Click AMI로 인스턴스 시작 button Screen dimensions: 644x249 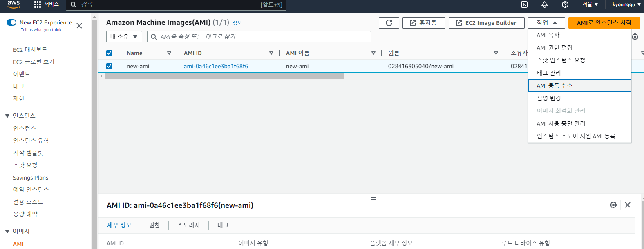(x=604, y=23)
